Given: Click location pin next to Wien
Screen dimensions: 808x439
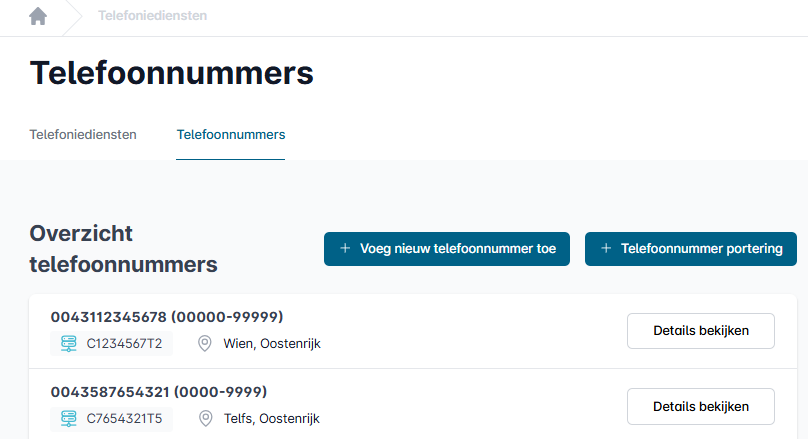Looking at the screenshot, I should pyautogui.click(x=205, y=343).
